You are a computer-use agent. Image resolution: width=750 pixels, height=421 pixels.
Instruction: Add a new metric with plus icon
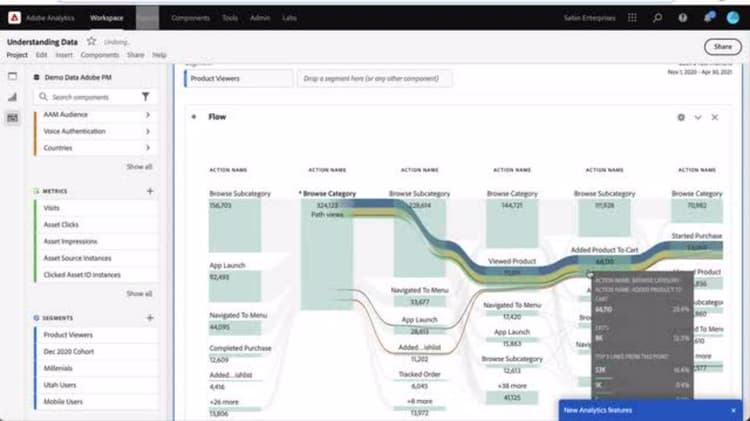pyautogui.click(x=150, y=191)
